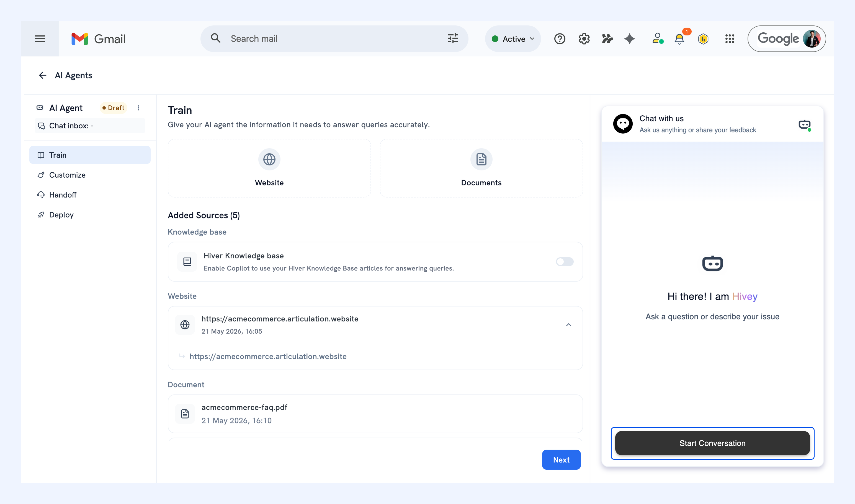
Task: Click Start Conversation button
Action: click(712, 443)
